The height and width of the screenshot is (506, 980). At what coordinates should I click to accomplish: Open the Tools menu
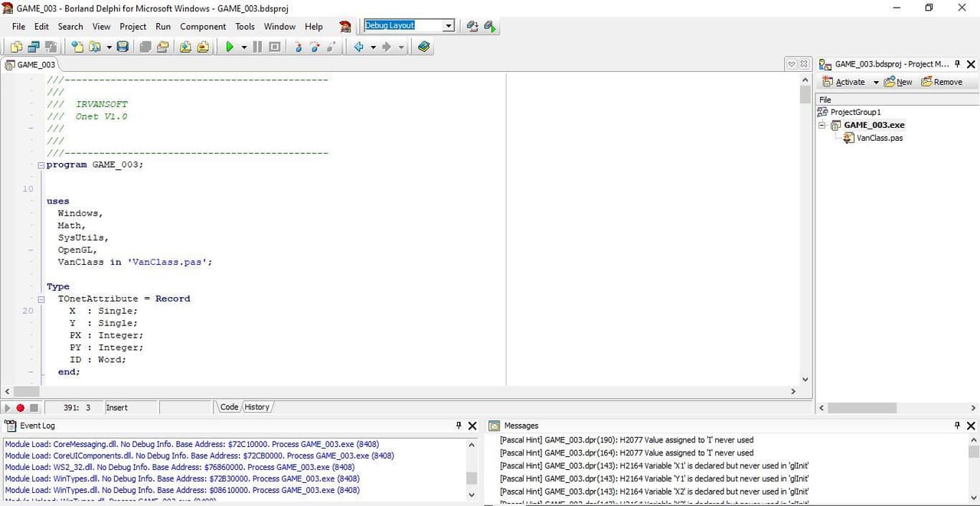point(245,26)
